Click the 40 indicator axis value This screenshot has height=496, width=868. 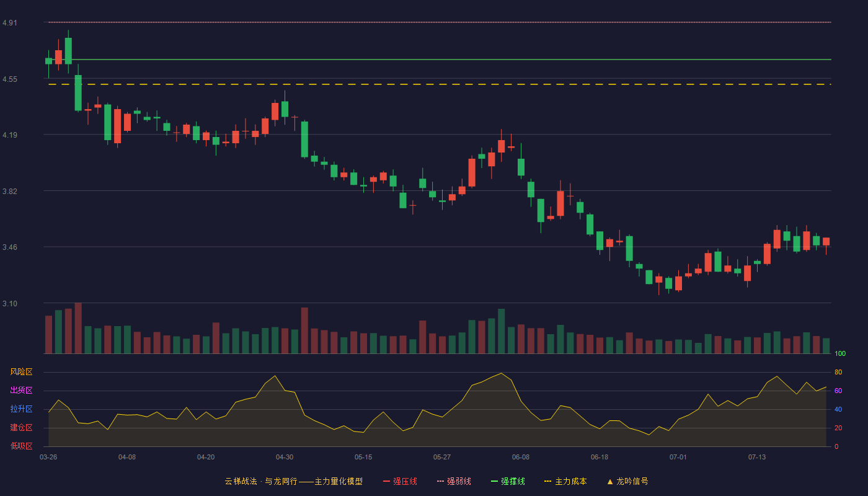(838, 409)
